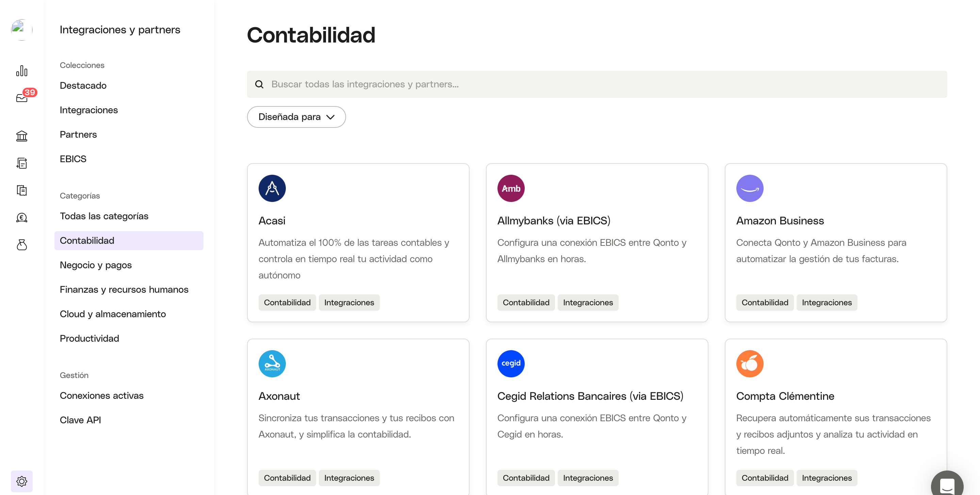Image resolution: width=980 pixels, height=495 pixels.
Task: Click the chat support bubble icon
Action: coord(947,485)
